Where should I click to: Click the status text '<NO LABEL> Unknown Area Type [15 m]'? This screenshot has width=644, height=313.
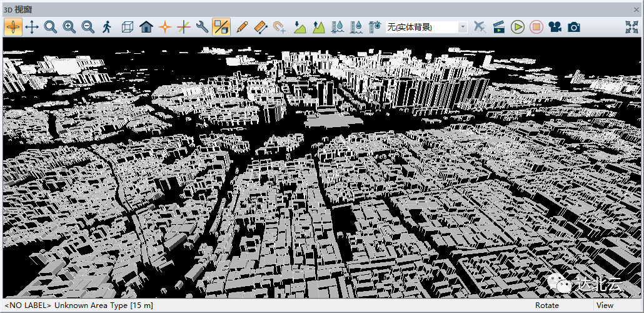point(79,305)
